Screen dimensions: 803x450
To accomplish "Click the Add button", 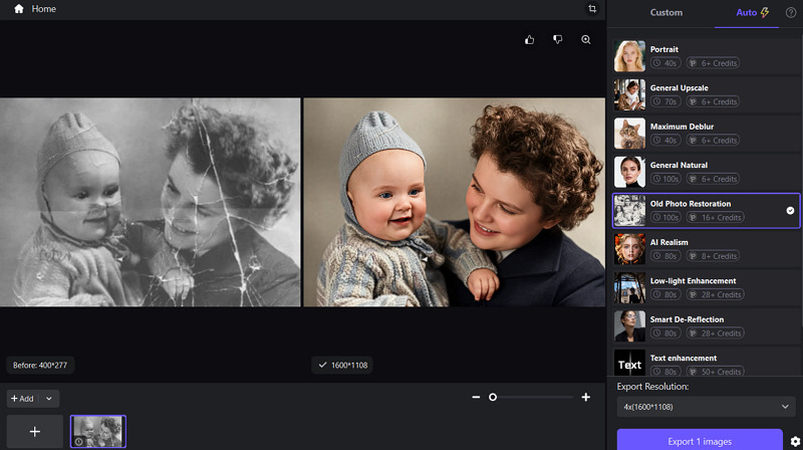I will [23, 399].
